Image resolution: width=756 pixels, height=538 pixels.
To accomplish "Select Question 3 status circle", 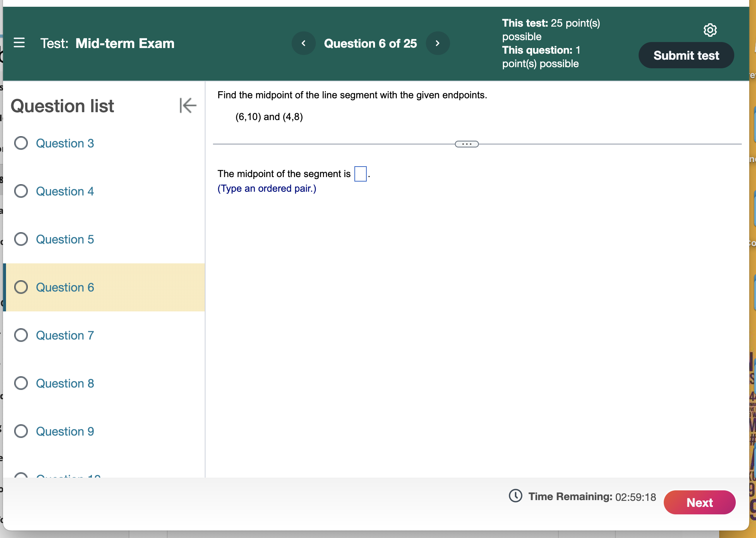I will coord(21,143).
